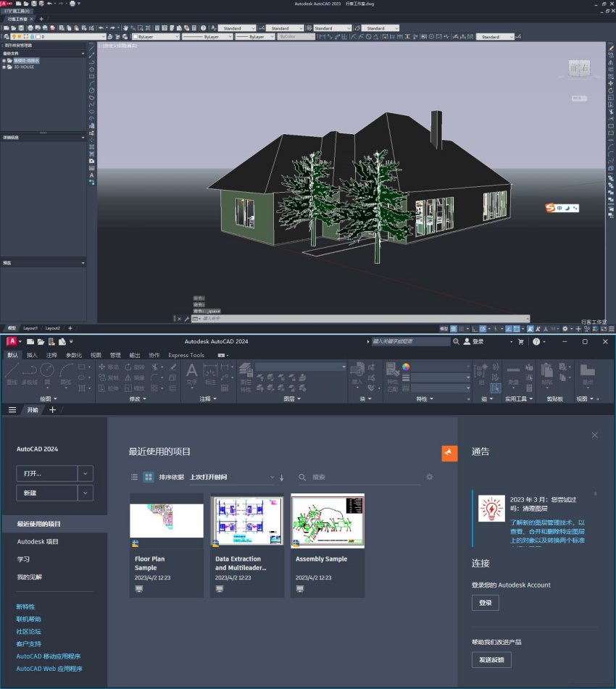Click the Help icon in AutoCAD 2024 title bar
The image size is (616, 689).
click(x=536, y=341)
